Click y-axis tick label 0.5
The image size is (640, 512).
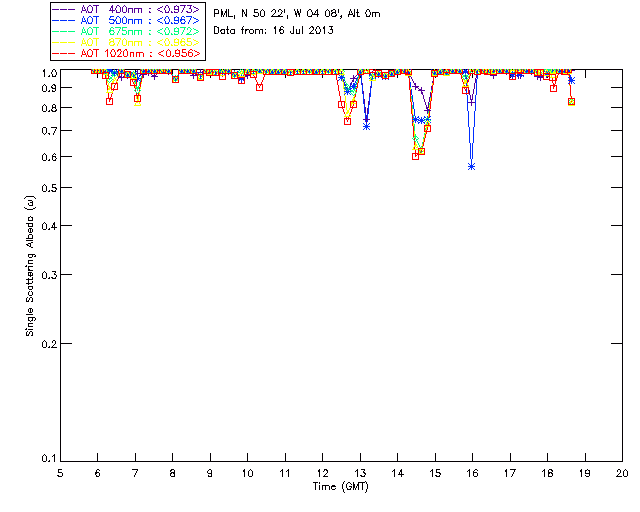click(x=49, y=188)
